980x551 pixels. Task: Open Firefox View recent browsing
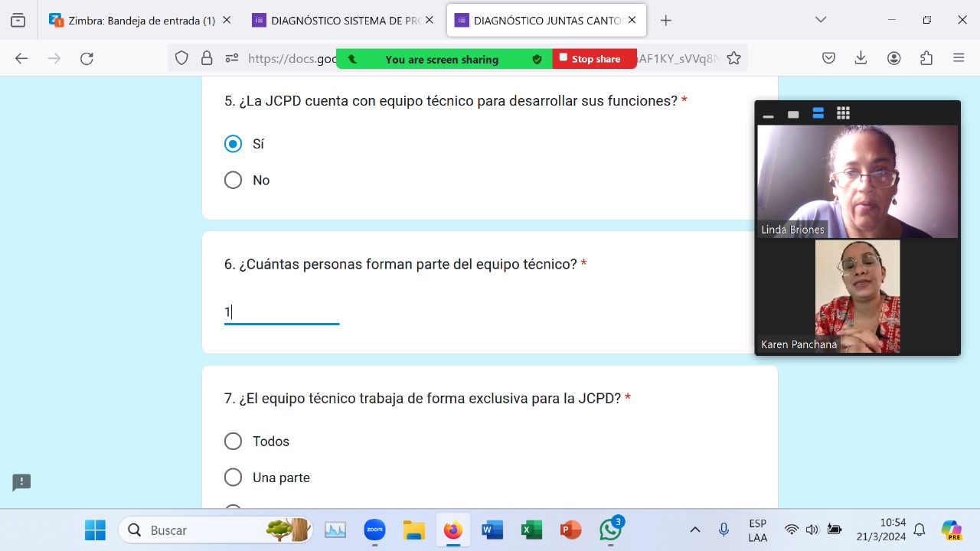pyautogui.click(x=18, y=21)
